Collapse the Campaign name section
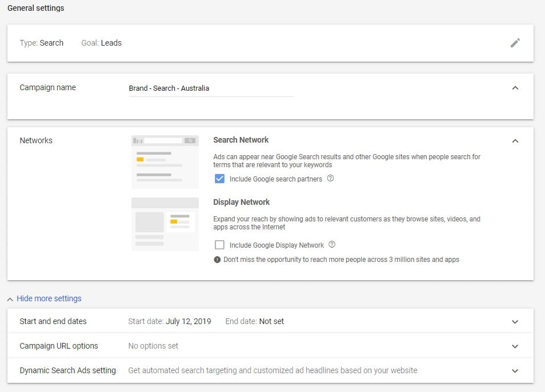This screenshot has width=545, height=392. pos(515,88)
